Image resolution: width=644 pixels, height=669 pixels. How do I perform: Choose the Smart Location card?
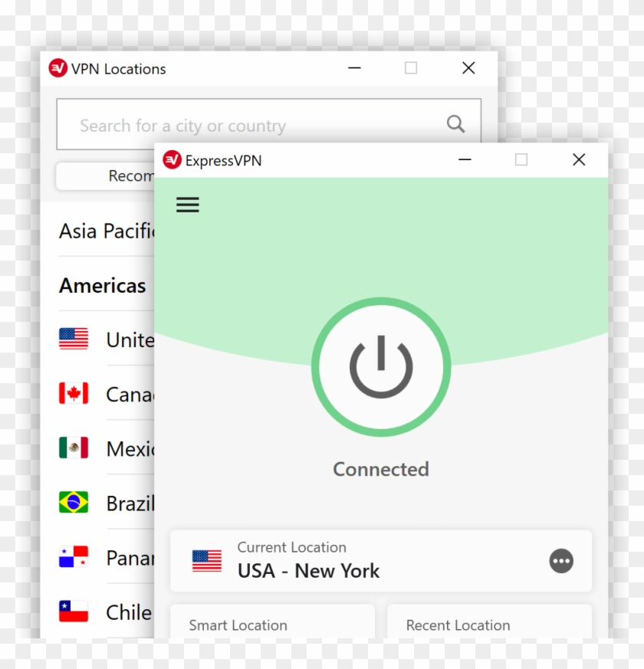[273, 621]
